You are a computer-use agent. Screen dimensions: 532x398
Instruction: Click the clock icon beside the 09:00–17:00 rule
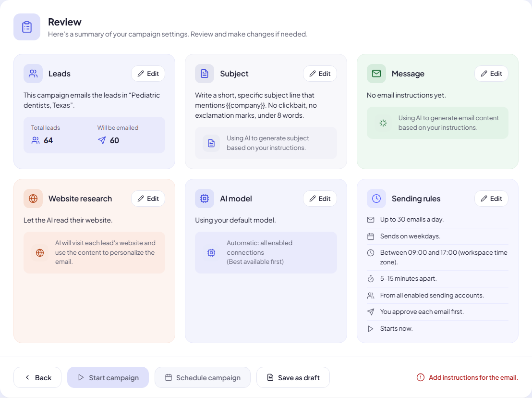pyautogui.click(x=371, y=253)
